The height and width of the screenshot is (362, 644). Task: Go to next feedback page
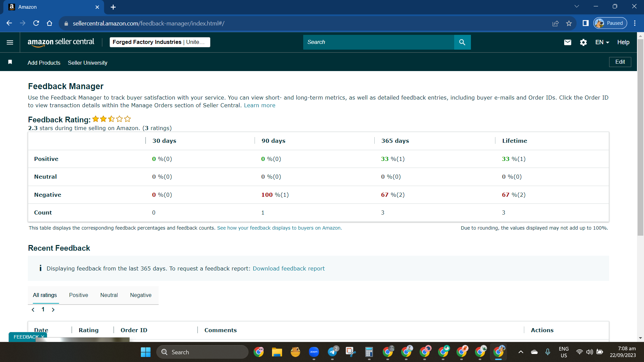point(53,310)
